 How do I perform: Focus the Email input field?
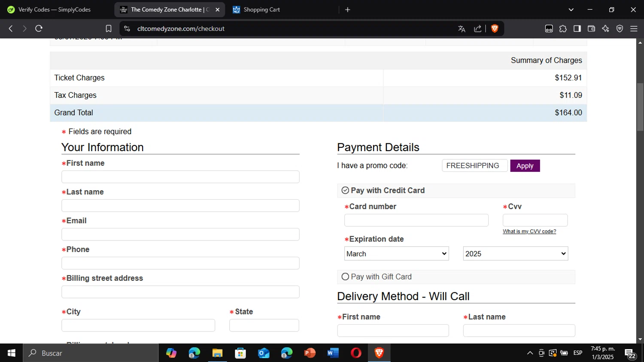180,234
